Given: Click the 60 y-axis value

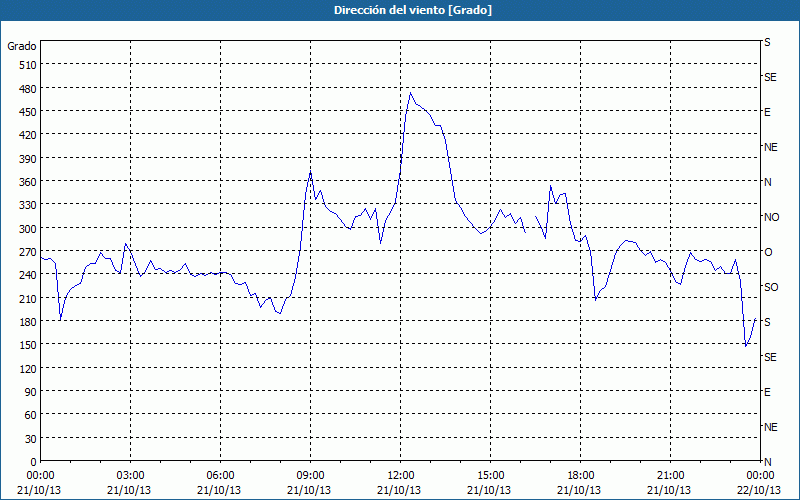Looking at the screenshot, I should click(x=31, y=415).
